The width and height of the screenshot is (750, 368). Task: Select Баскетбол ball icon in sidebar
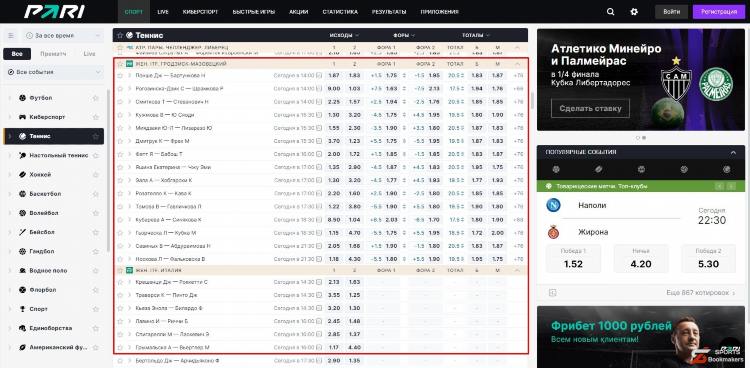pos(22,194)
